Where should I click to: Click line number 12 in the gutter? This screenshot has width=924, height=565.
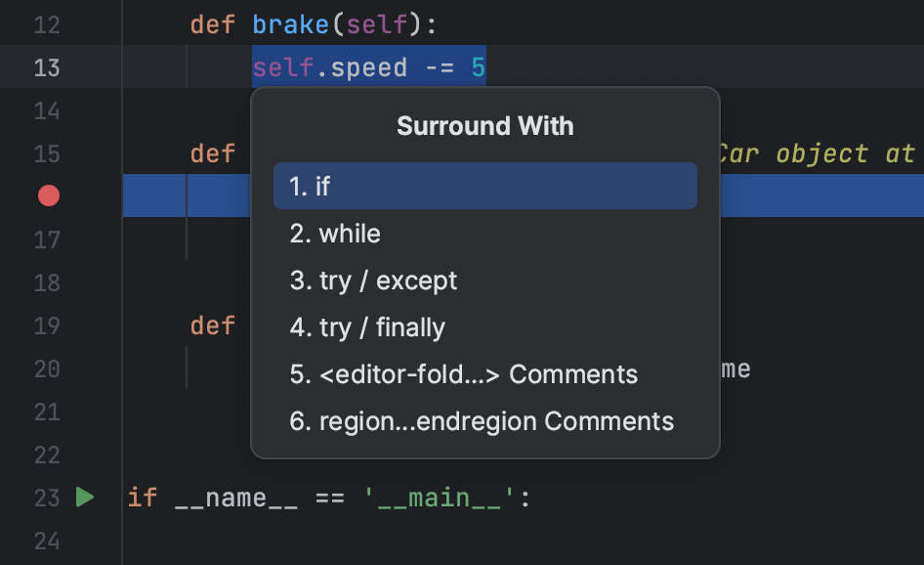[x=46, y=24]
